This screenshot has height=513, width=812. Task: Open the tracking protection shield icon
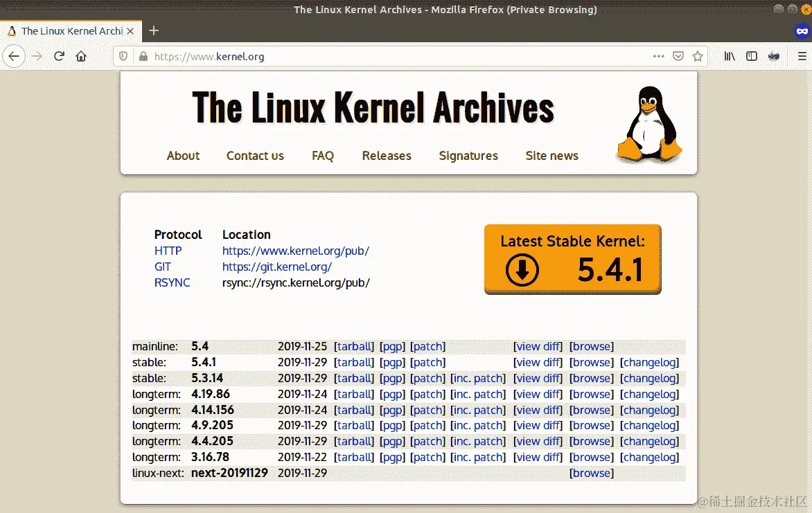click(x=123, y=57)
